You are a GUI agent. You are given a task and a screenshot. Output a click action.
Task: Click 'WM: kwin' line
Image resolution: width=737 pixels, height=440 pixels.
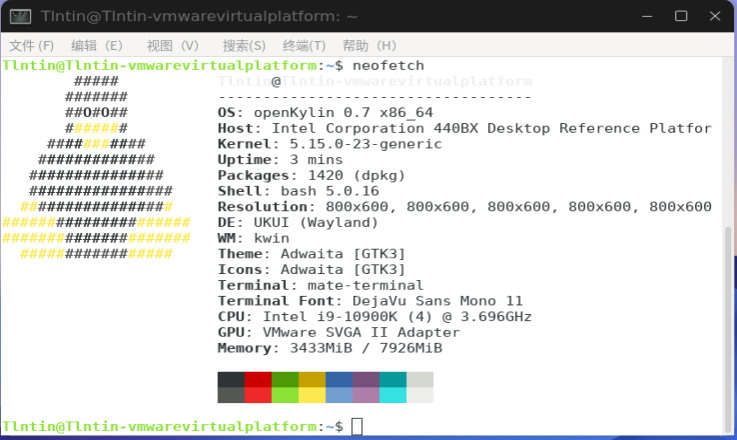point(253,238)
